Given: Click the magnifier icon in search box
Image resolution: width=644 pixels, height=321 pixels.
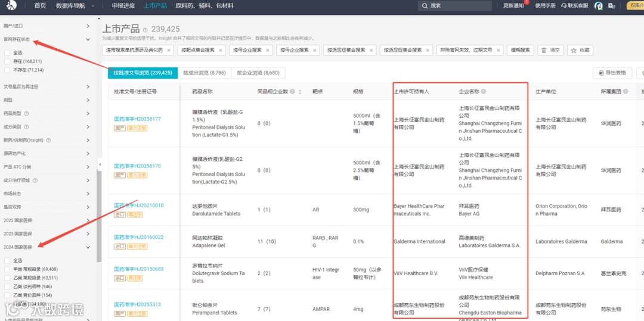Looking at the screenshot, I should [425, 6].
